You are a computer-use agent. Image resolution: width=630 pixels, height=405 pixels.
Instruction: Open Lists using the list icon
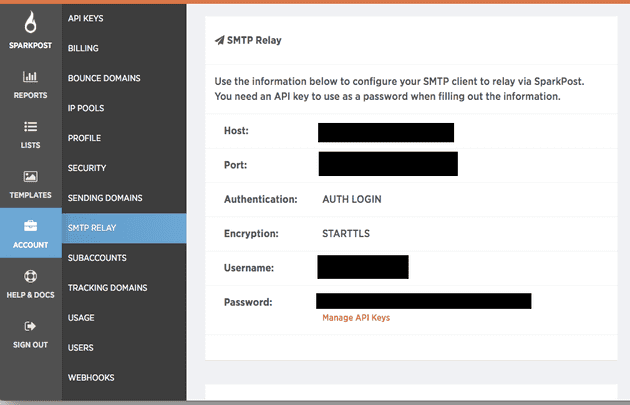[30, 127]
